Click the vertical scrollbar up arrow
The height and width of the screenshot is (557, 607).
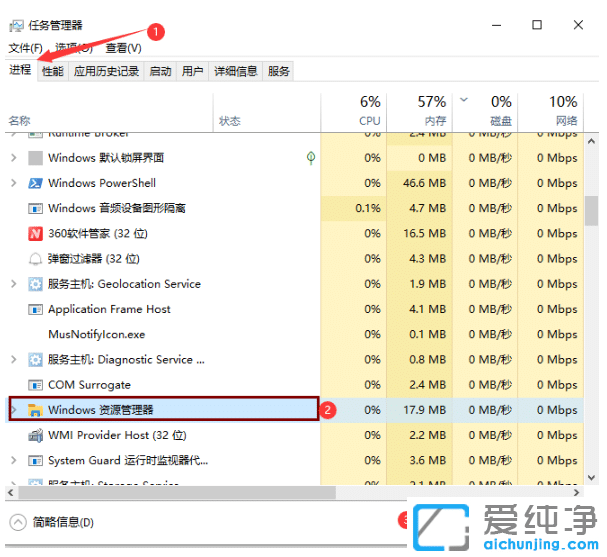coord(591,141)
